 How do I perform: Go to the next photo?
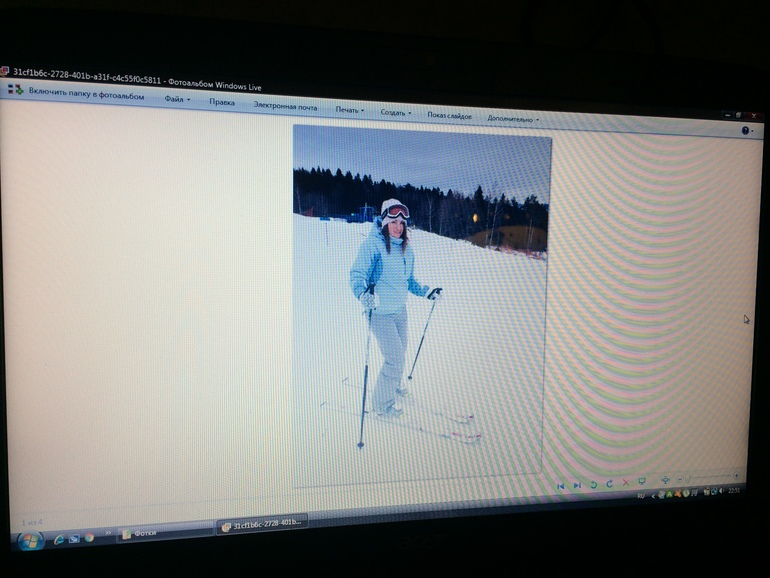click(x=577, y=485)
